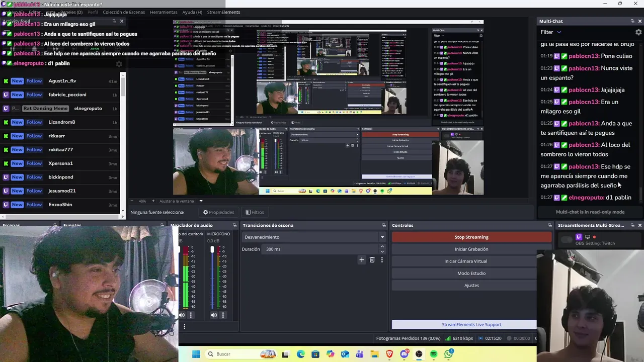This screenshot has width=644, height=362.
Task: Open StreamElements Live Support
Action: [471, 325]
